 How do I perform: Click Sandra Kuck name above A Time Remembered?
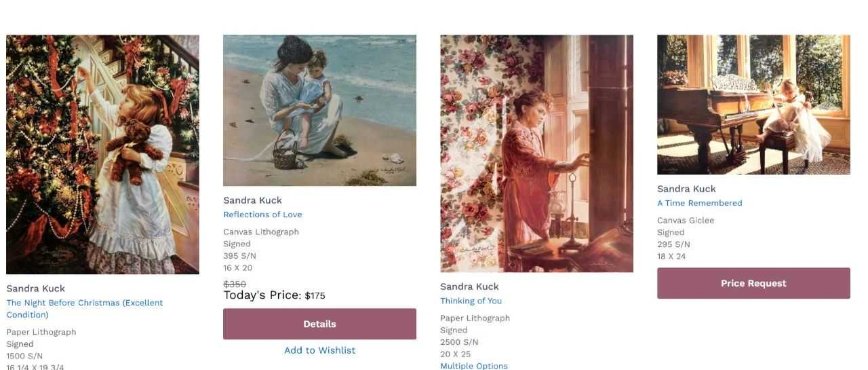click(x=686, y=189)
